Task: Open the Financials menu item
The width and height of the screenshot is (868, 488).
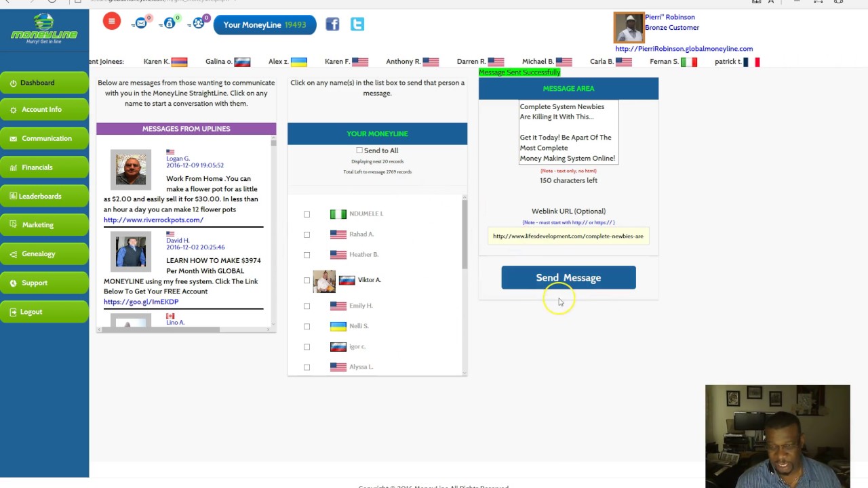Action: [44, 167]
